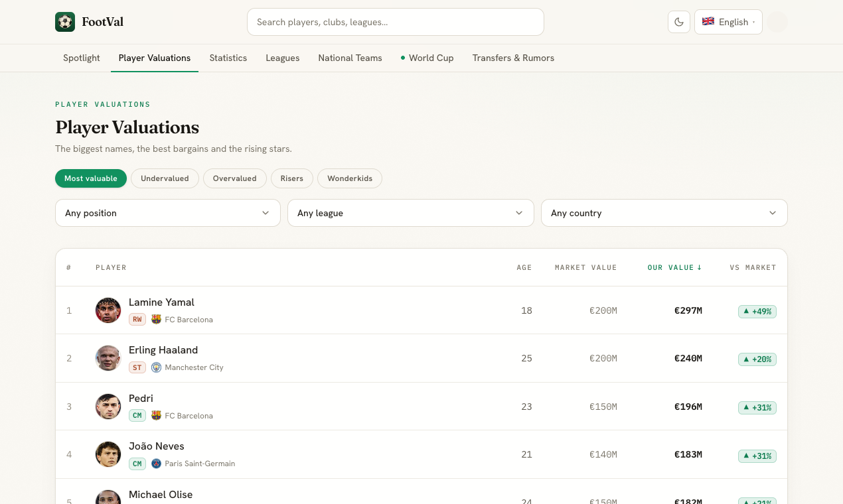Open the Pedri player link
The image size is (843, 504).
coord(141,399)
